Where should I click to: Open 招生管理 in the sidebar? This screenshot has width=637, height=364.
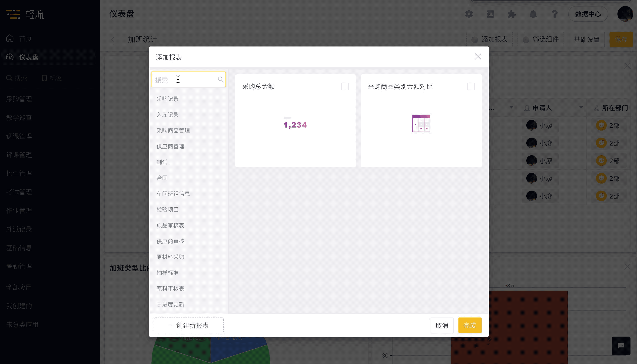pyautogui.click(x=19, y=173)
